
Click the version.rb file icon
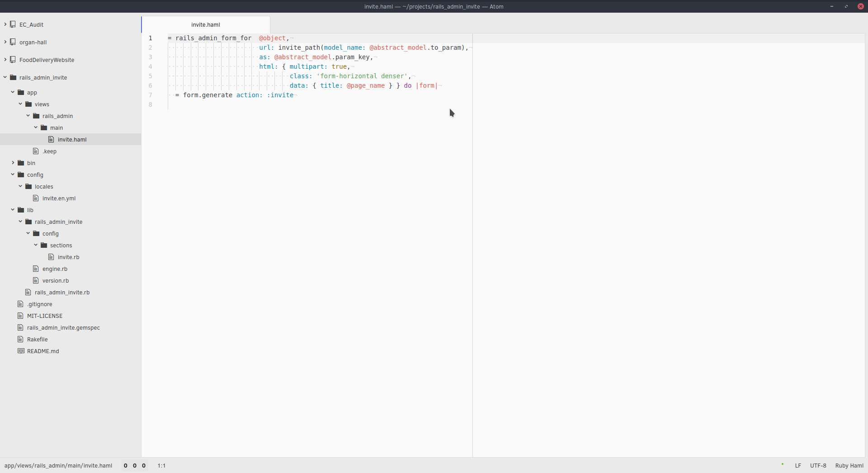point(36,280)
